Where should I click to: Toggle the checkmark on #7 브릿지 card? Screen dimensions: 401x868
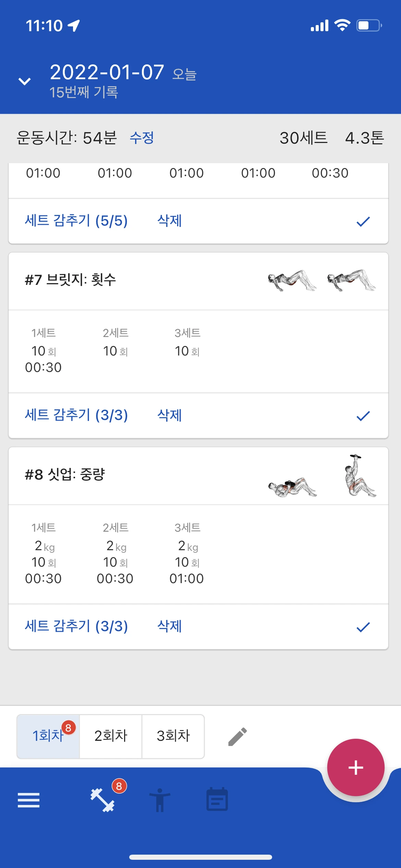click(363, 416)
